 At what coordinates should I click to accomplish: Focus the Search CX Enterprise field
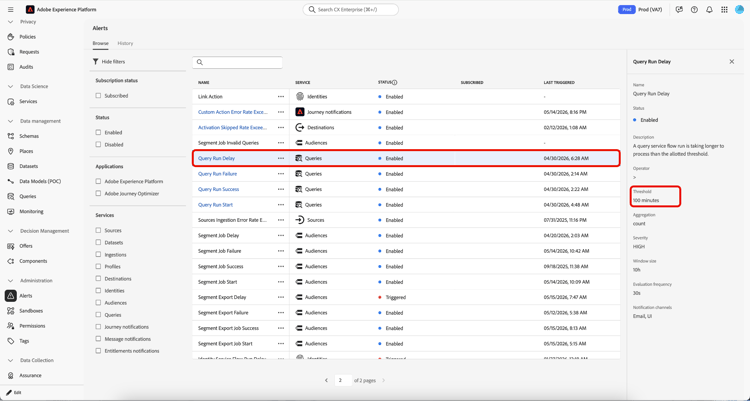[351, 10]
